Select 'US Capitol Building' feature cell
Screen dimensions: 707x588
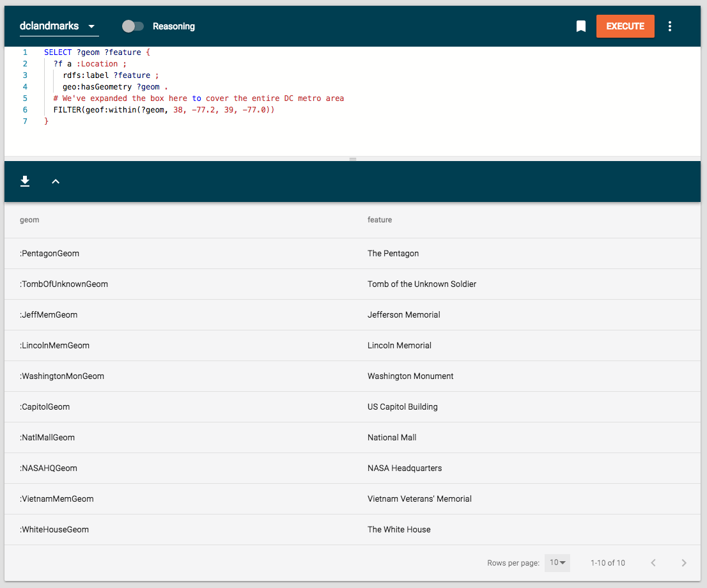coord(402,406)
